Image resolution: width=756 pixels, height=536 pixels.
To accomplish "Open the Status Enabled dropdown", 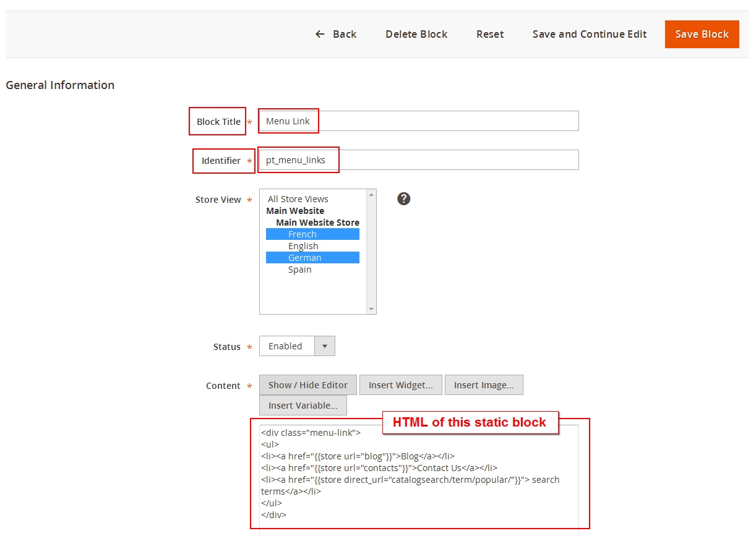I will click(287, 346).
